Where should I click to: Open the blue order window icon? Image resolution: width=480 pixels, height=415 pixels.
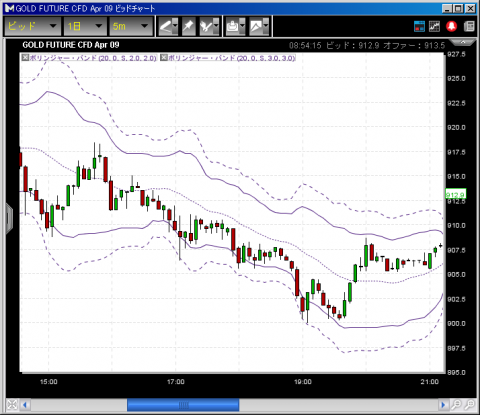point(419,26)
